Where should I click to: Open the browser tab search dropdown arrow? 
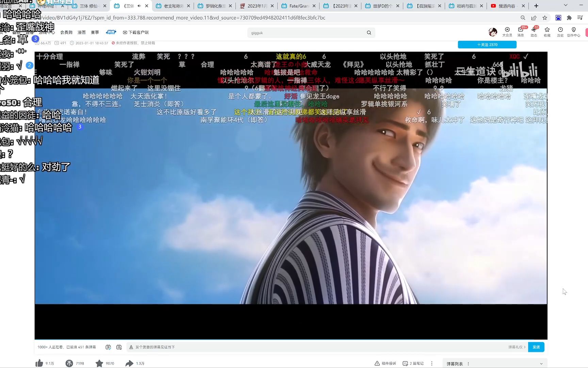[x=566, y=5]
